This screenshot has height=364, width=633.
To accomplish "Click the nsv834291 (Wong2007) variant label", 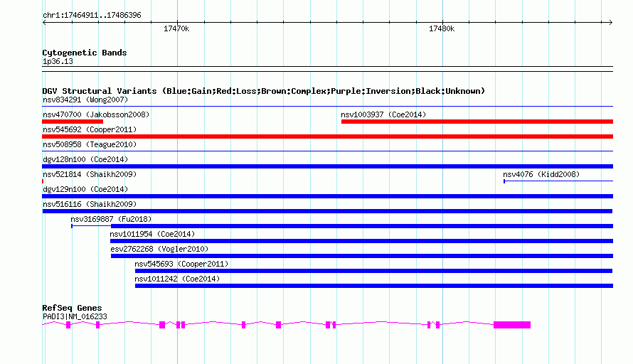I will pyautogui.click(x=85, y=100).
